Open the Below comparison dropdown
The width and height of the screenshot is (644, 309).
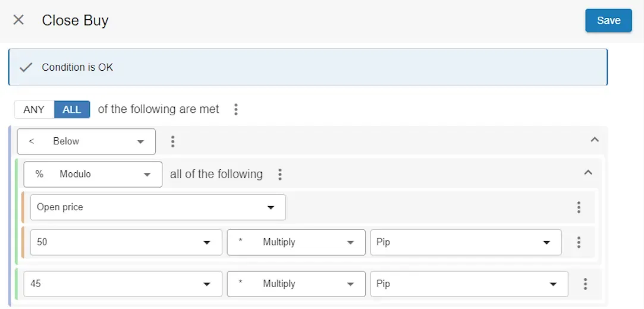pyautogui.click(x=86, y=141)
